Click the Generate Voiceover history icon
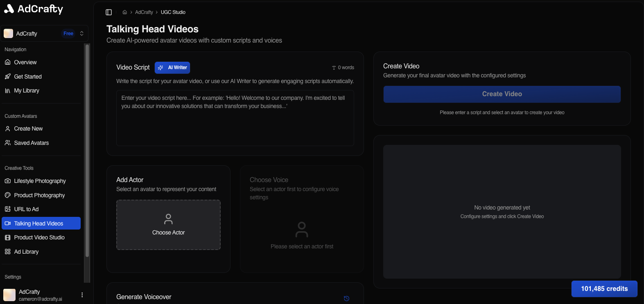The height and width of the screenshot is (304, 644). coord(347,299)
